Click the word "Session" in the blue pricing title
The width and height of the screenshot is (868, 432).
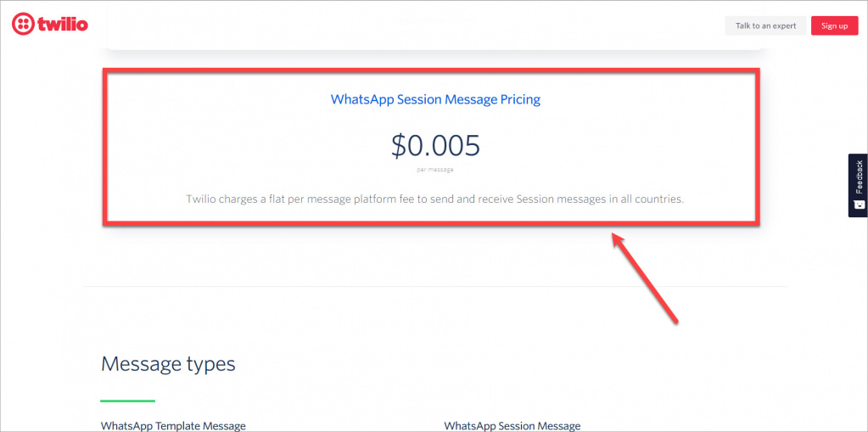pyautogui.click(x=416, y=99)
